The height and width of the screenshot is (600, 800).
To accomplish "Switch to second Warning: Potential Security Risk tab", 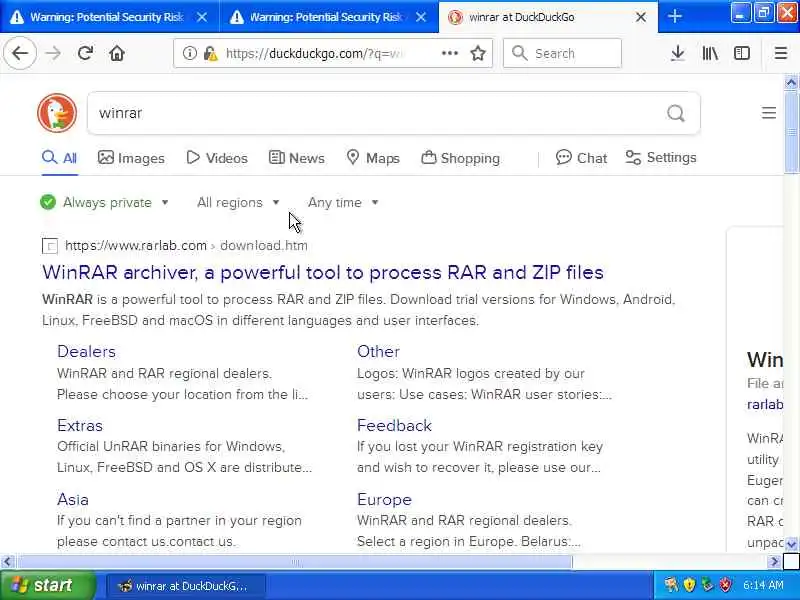I will [329, 17].
